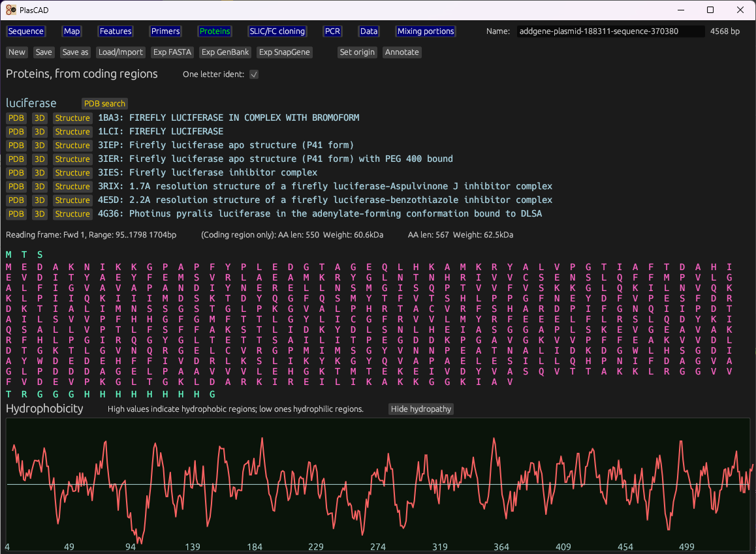Open PDB page for 3RIX
The width and height of the screenshot is (756, 554).
pyautogui.click(x=16, y=187)
